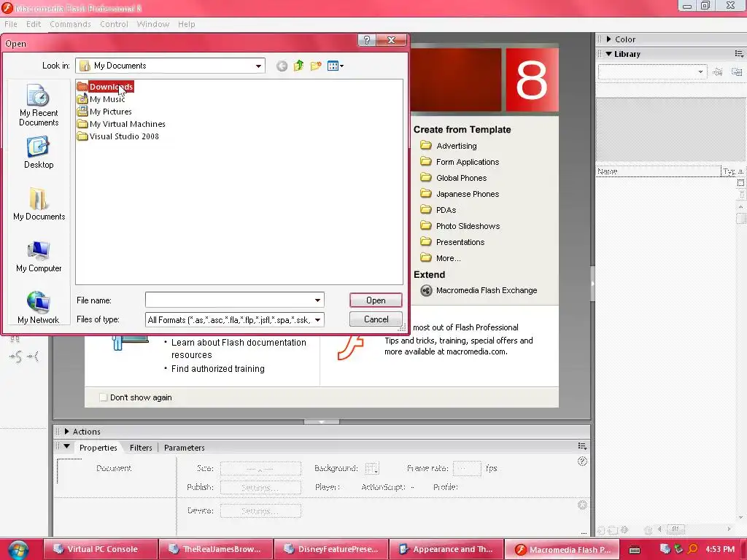The width and height of the screenshot is (747, 560).
Task: Tick the Don't show again checkbox
Action: click(x=104, y=397)
